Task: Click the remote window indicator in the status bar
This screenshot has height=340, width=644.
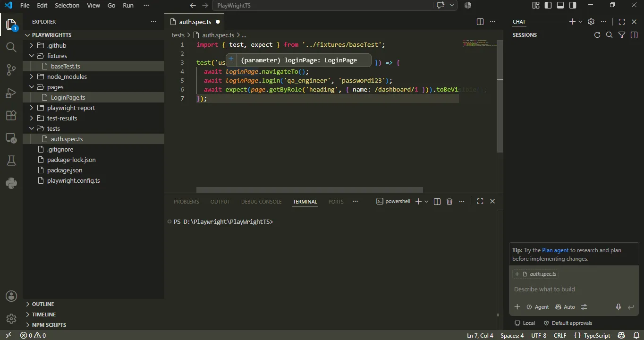Action: [8, 335]
